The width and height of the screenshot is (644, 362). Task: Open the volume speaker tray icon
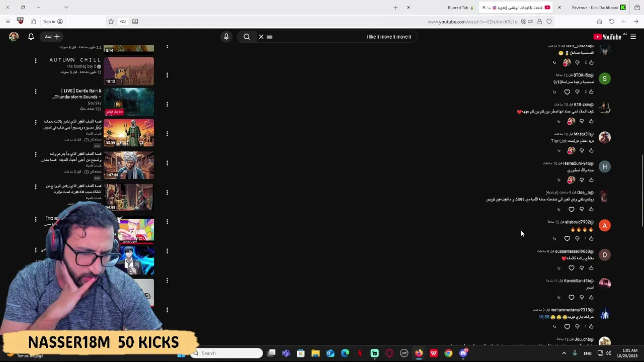pyautogui.click(x=608, y=353)
